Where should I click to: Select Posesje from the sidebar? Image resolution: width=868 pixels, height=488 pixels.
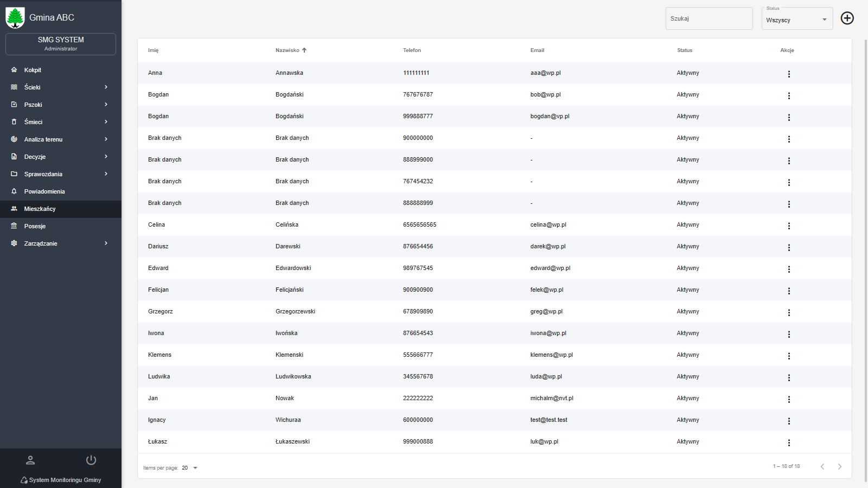click(x=35, y=226)
